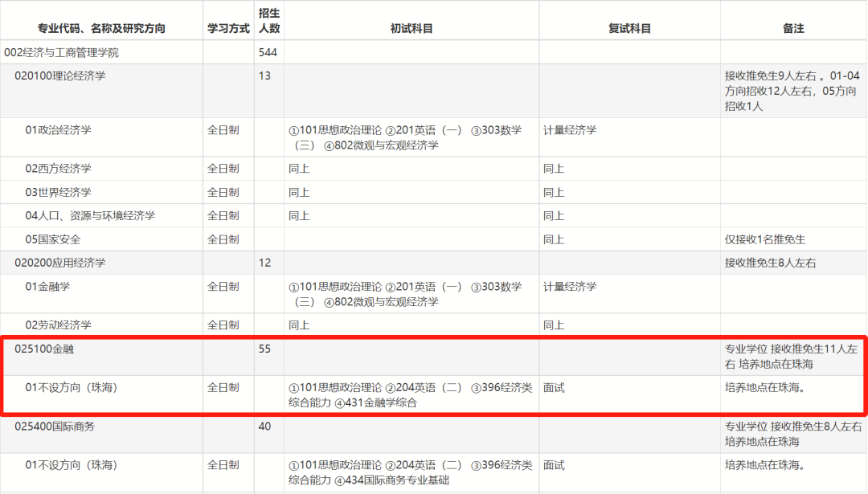
Task: Click the 备注 column header
Action: (x=793, y=29)
